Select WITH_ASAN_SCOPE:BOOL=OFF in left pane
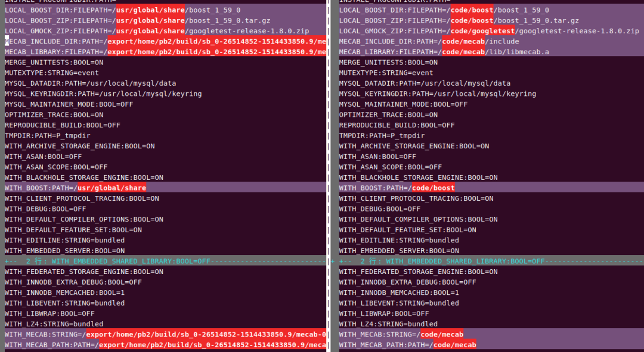The height and width of the screenshot is (352, 644). [x=56, y=167]
